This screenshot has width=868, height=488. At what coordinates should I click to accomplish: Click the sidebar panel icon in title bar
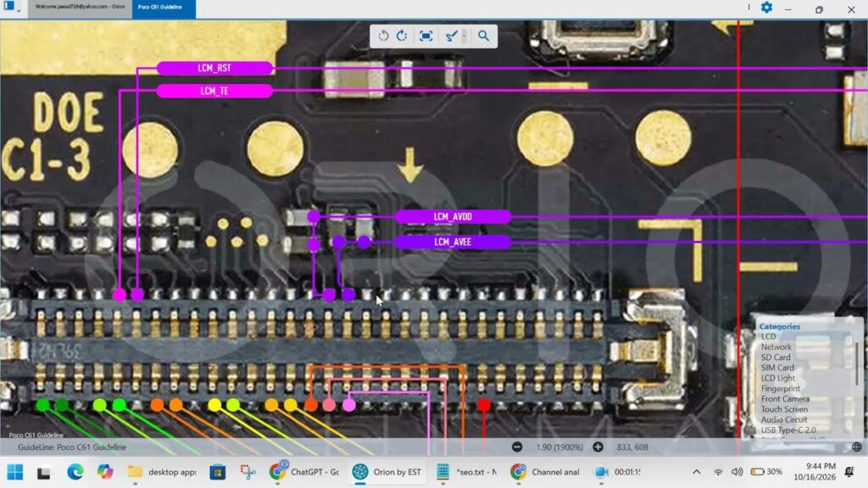(x=8, y=6)
